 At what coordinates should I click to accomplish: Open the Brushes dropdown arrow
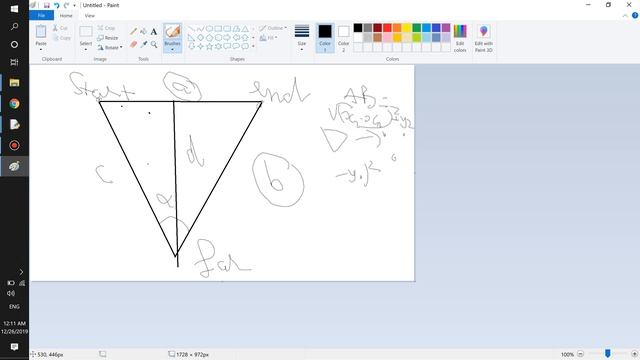tap(172, 49)
